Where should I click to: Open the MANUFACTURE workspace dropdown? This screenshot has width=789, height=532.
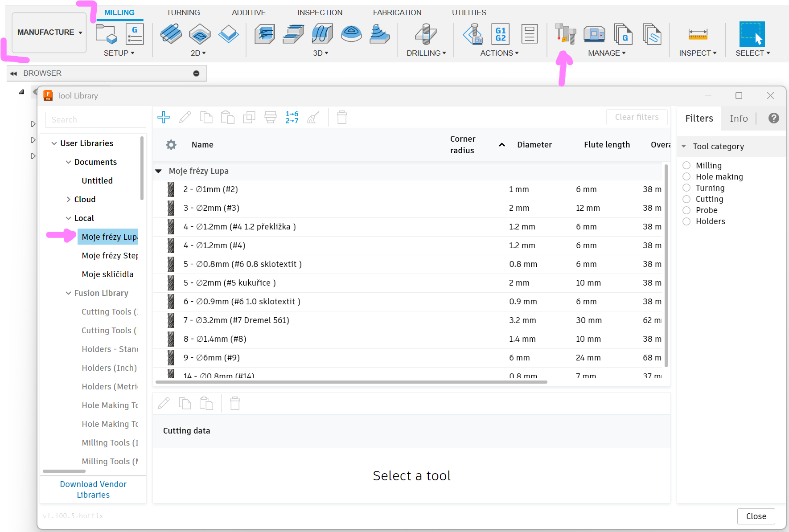(x=49, y=33)
